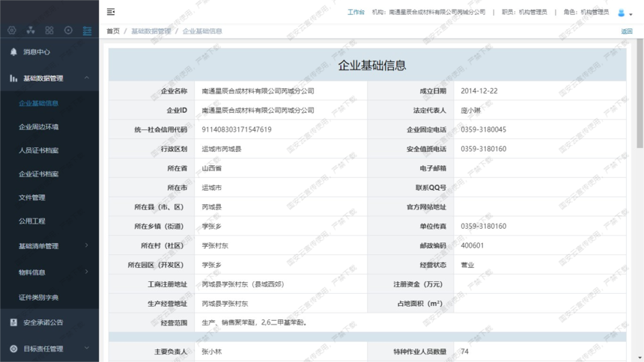Select the list-sliders icon in the sidebar top
The height and width of the screenshot is (362, 644).
(87, 31)
